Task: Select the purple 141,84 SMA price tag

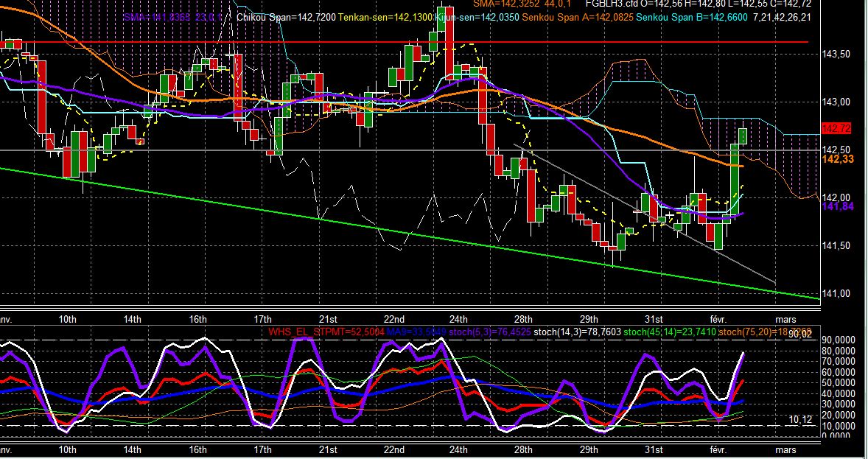Action: pos(836,206)
